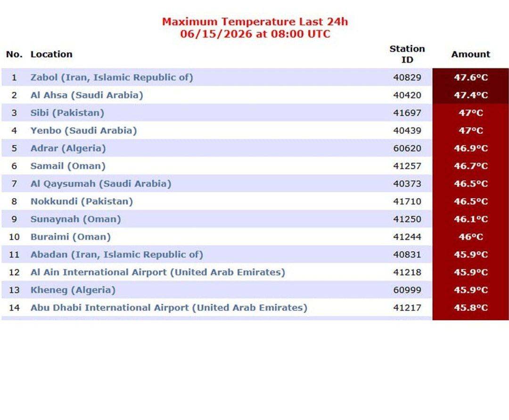Click the 45.9°C amount for Al Ain
509x420 pixels.
[471, 272]
